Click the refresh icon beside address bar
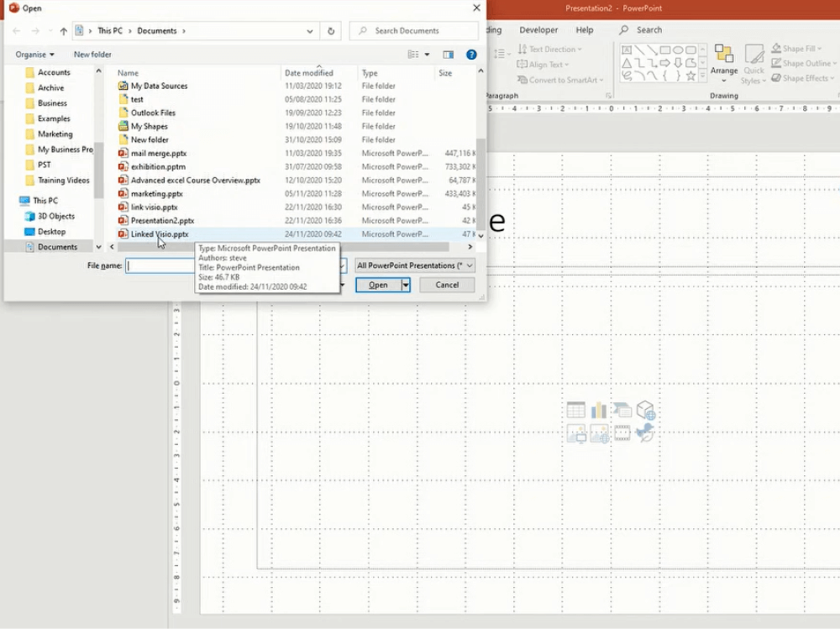This screenshot has height=629, width=840. tap(331, 31)
